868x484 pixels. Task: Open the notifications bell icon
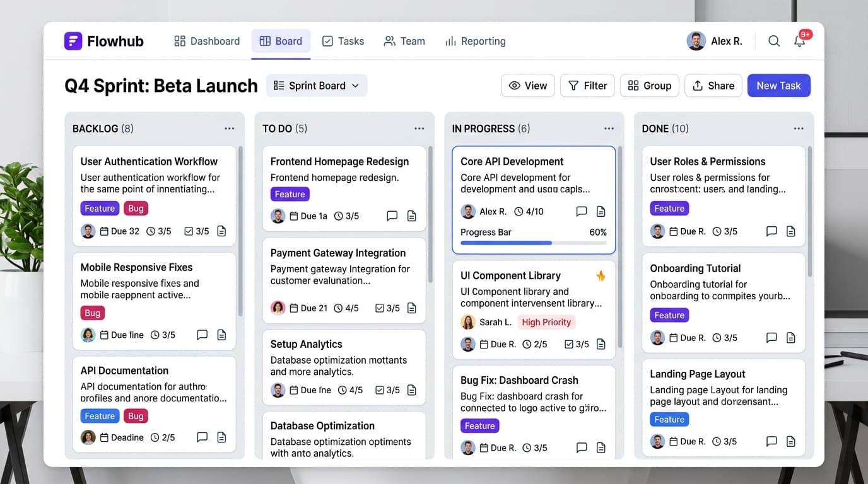pos(799,42)
